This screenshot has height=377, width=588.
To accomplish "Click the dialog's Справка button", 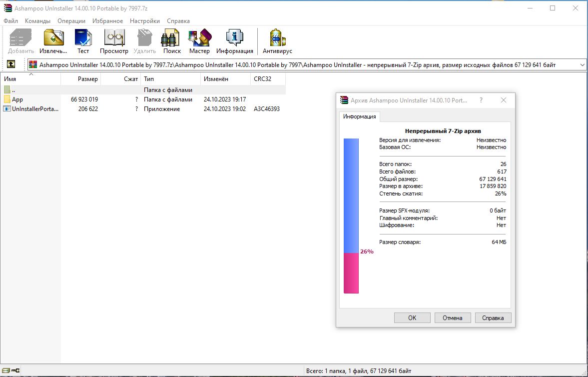I will (x=493, y=317).
